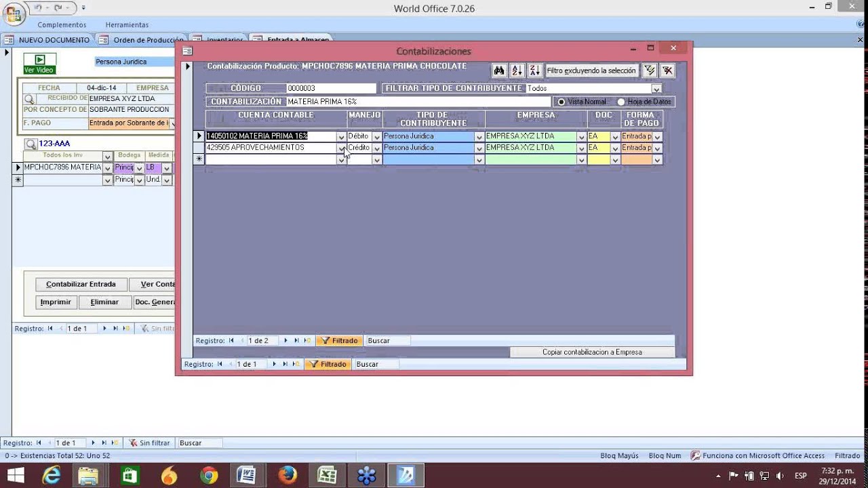Open the Medida dropdown showing LB
Viewport: 868px width, 488px height.
pyautogui.click(x=167, y=168)
